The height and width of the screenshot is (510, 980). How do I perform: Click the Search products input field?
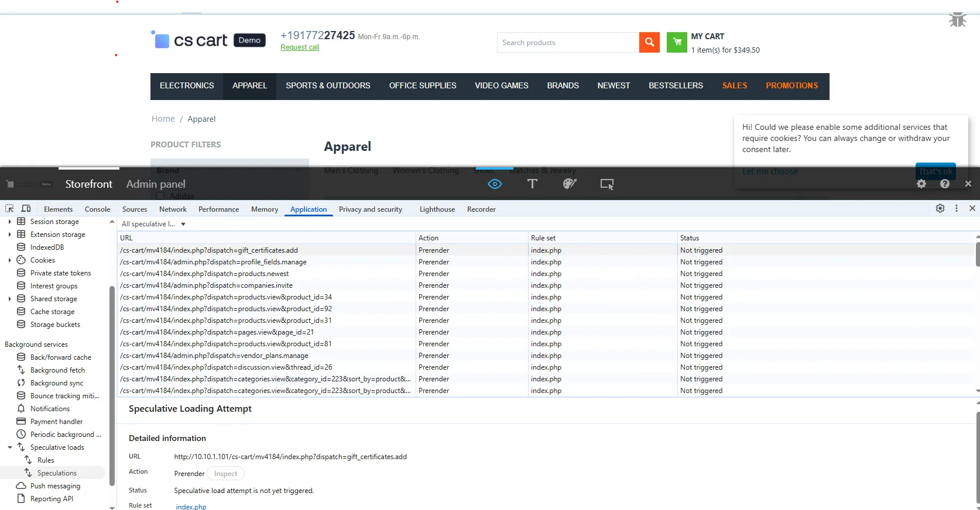567,43
